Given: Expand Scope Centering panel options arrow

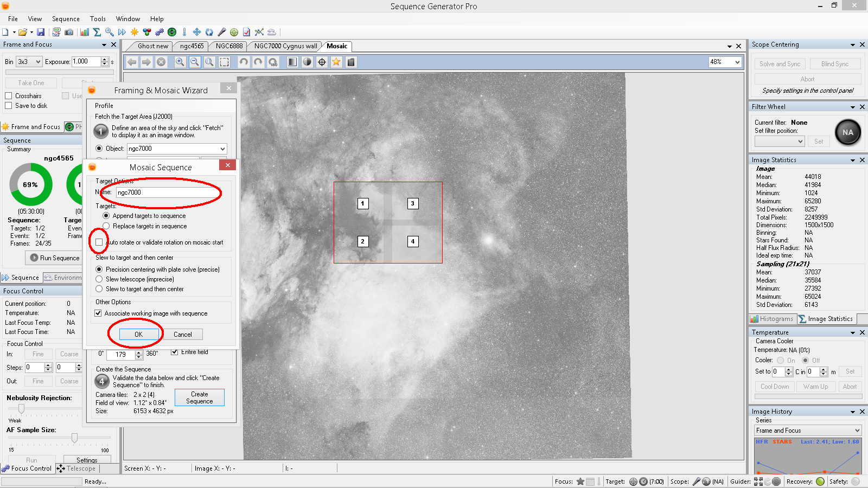Looking at the screenshot, I should [x=853, y=44].
